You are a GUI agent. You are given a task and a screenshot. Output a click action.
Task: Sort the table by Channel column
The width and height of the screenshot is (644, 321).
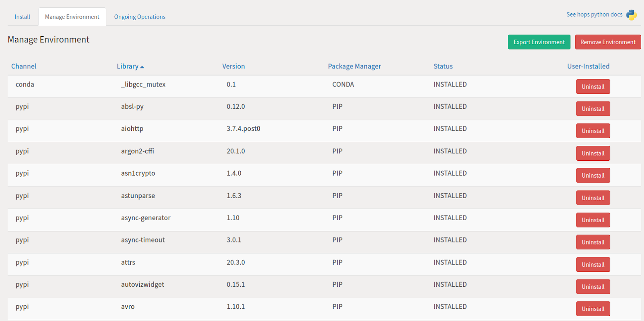(24, 66)
